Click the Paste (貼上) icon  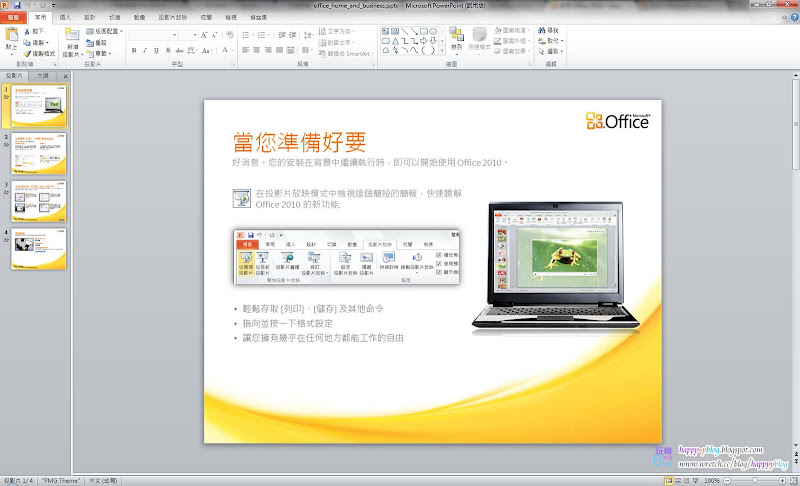[x=11, y=35]
